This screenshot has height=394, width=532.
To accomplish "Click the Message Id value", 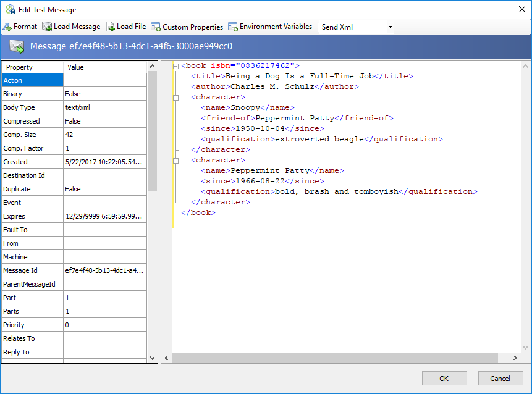I will point(105,270).
